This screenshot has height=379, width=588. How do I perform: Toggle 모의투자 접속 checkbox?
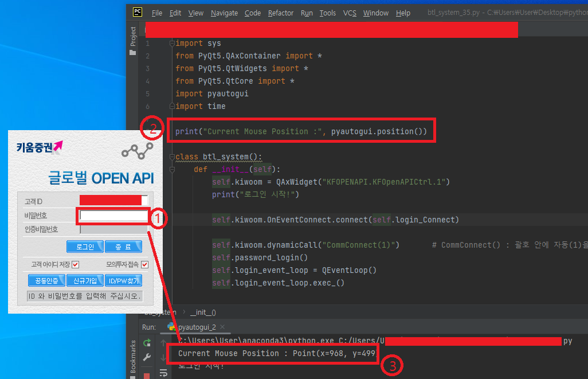(x=145, y=264)
